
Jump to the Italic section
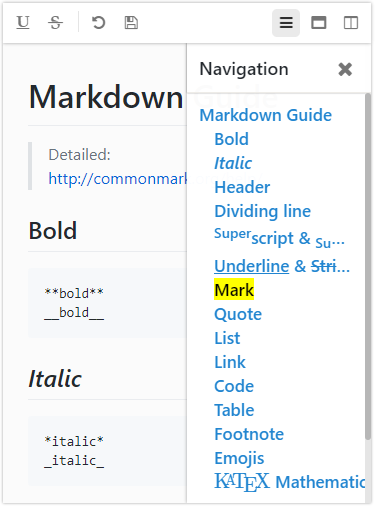click(233, 163)
